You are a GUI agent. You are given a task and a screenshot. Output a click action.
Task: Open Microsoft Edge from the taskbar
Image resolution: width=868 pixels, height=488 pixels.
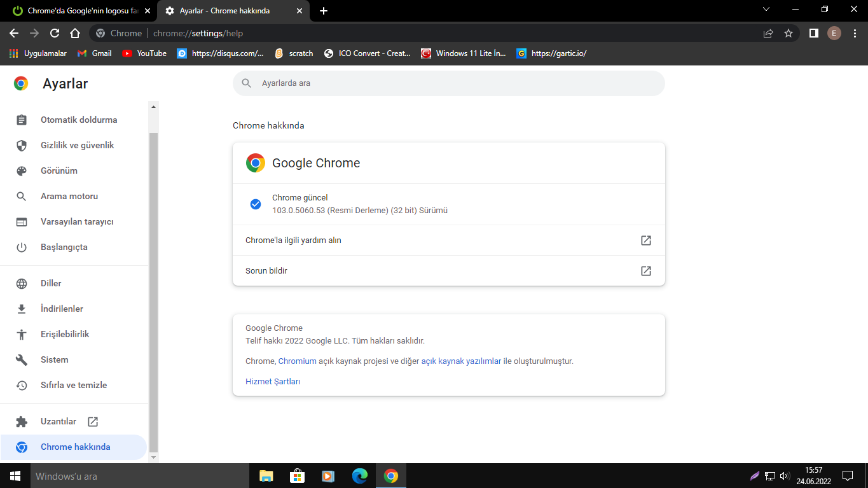[360, 476]
